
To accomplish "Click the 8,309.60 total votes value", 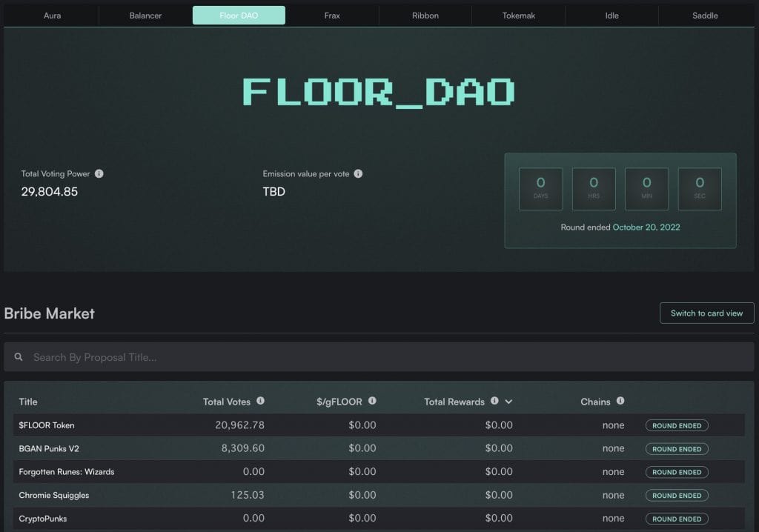I will pyautogui.click(x=243, y=448).
